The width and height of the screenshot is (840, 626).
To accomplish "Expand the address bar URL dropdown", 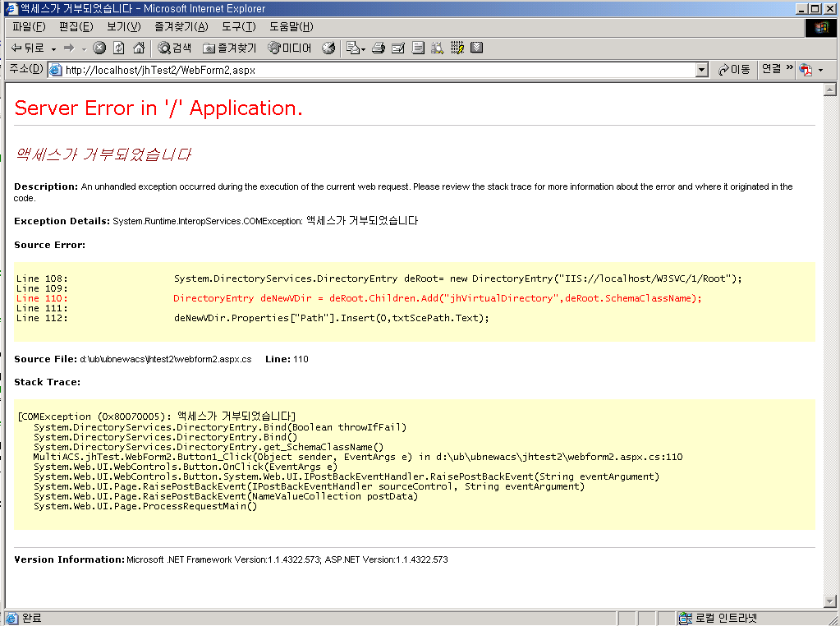I will click(701, 71).
